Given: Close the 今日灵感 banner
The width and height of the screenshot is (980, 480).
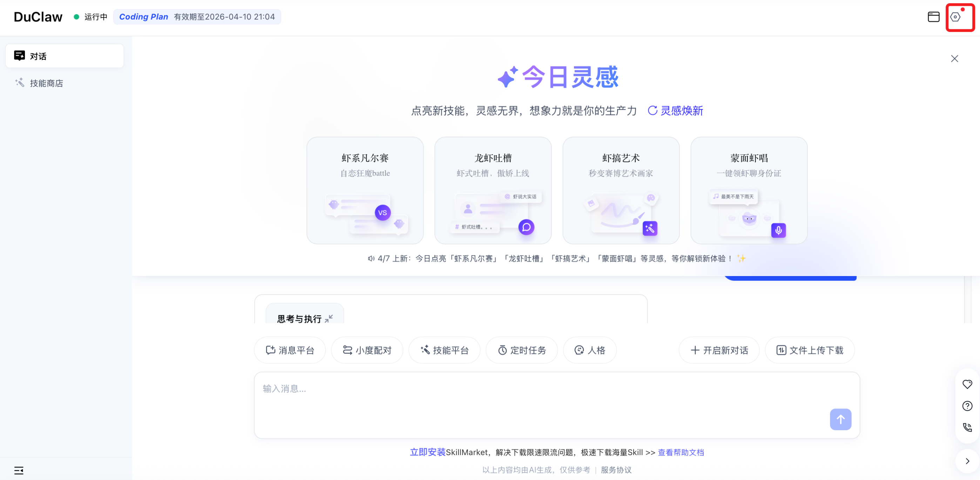Looking at the screenshot, I should (x=954, y=59).
